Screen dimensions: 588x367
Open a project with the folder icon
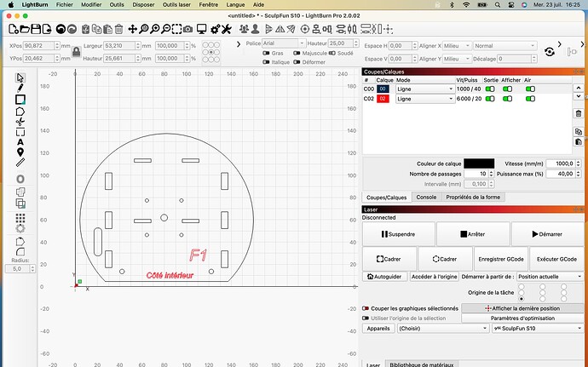click(x=25, y=29)
